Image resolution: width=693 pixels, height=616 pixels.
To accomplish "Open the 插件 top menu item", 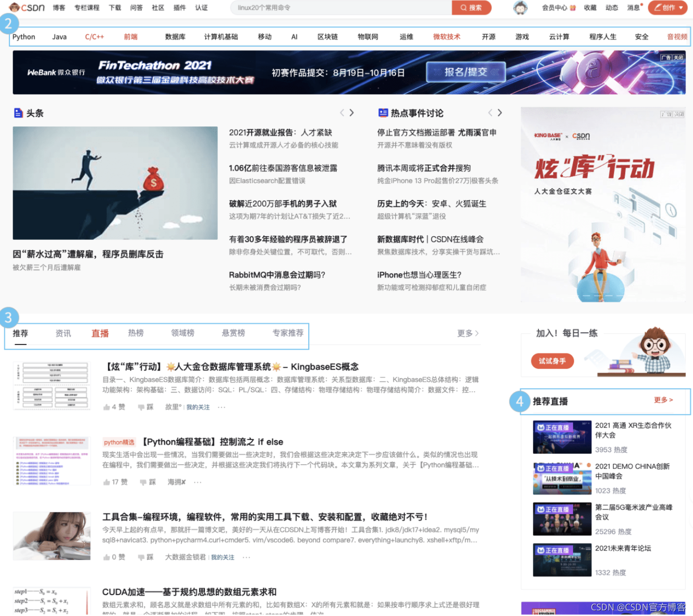I will pyautogui.click(x=180, y=7).
